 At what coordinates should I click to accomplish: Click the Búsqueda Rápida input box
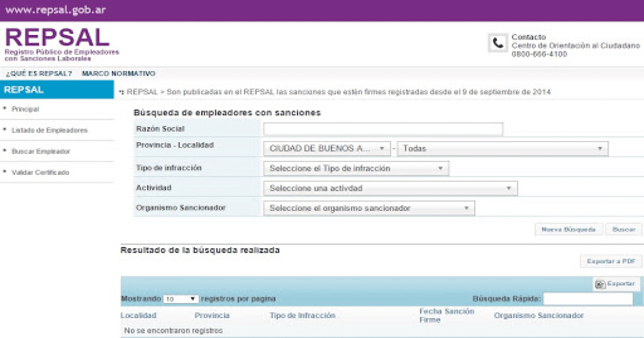[x=588, y=299]
